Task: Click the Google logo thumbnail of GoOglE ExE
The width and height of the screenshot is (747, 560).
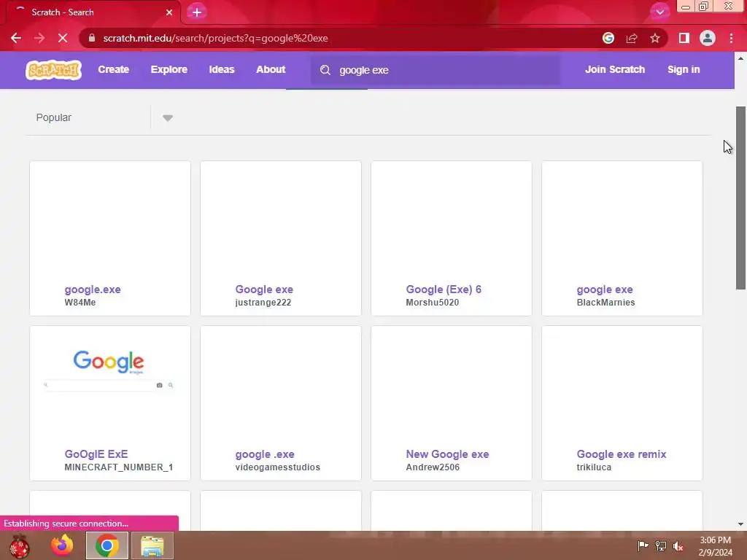Action: (x=109, y=362)
